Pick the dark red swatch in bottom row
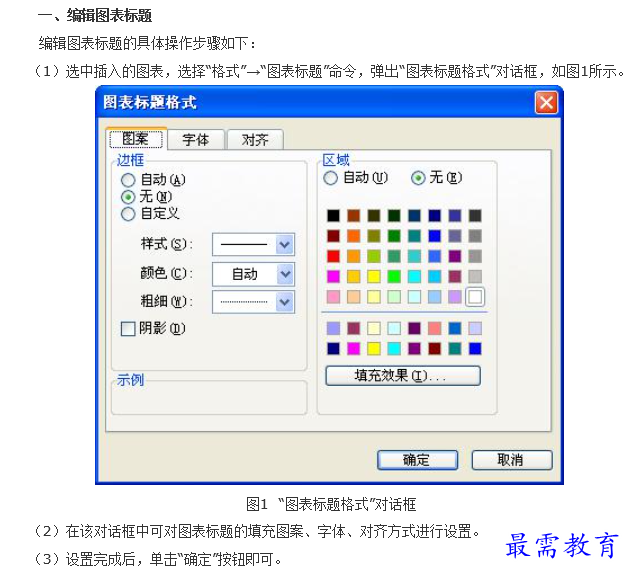The height and width of the screenshot is (577, 627). point(435,349)
